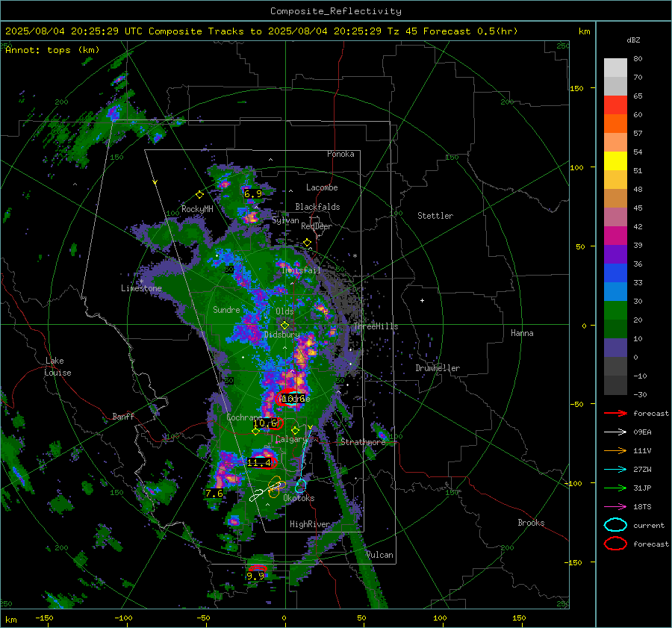The height and width of the screenshot is (628, 672).
Task: Click the Banff label
Action: (123, 416)
